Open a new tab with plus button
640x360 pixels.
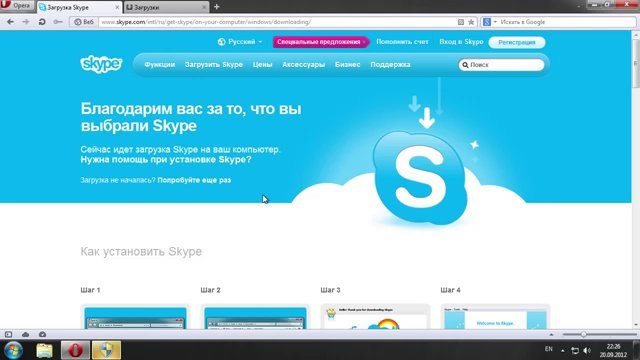(217, 7)
